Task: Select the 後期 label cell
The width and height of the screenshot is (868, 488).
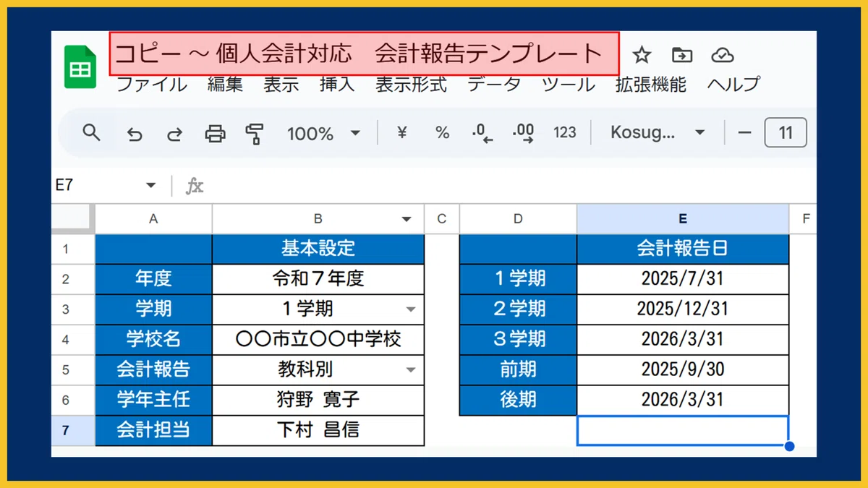Action: [518, 401]
